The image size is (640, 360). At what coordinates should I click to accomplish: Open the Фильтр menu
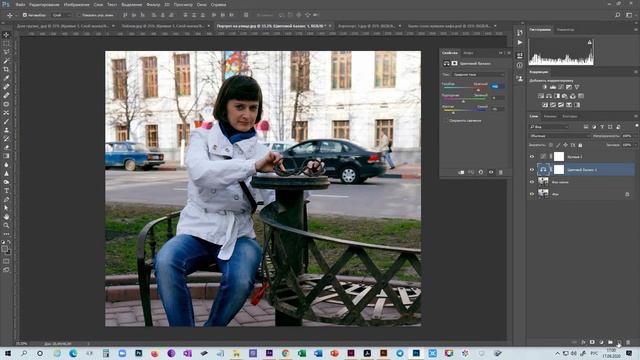(x=153, y=5)
